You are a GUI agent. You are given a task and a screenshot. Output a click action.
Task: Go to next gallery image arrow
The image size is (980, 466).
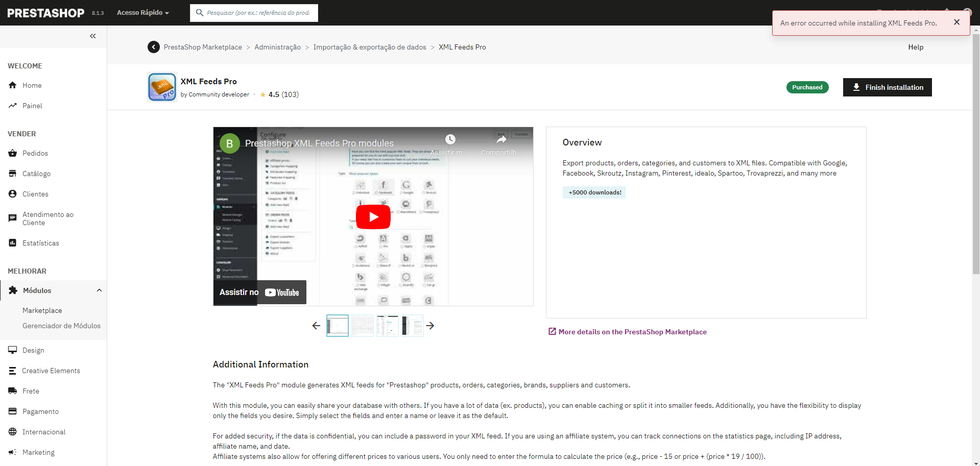[x=431, y=326]
